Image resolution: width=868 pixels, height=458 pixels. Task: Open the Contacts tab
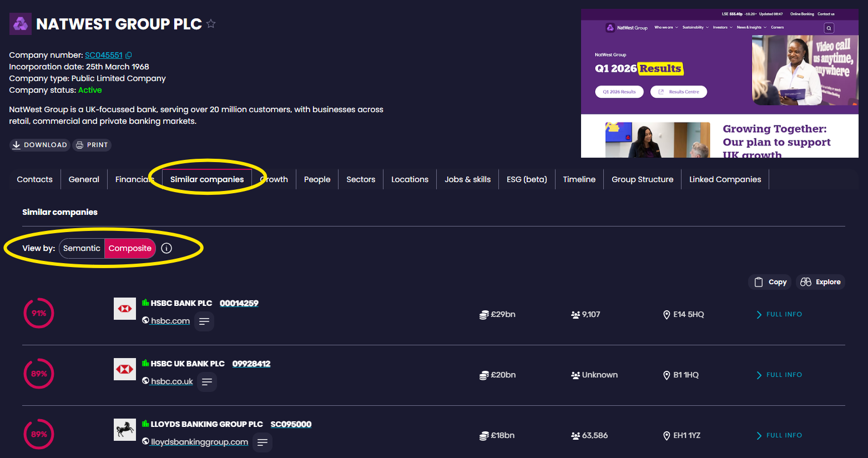[x=34, y=179]
